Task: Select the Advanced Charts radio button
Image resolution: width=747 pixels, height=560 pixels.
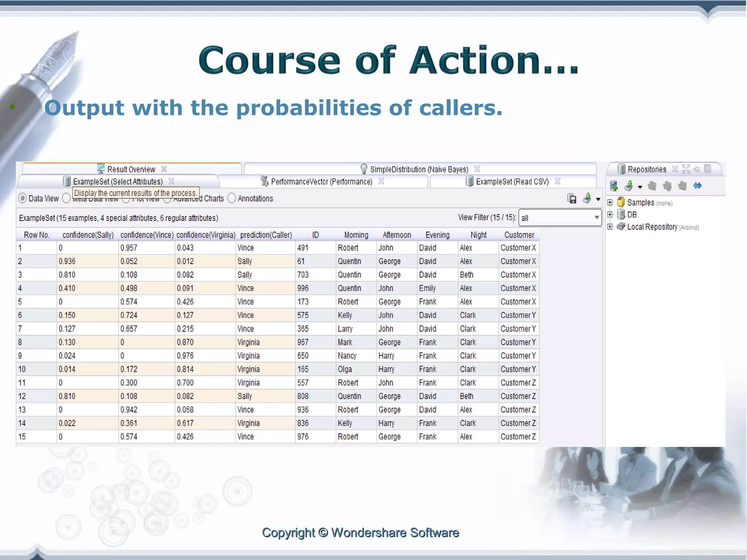Action: click(x=167, y=200)
